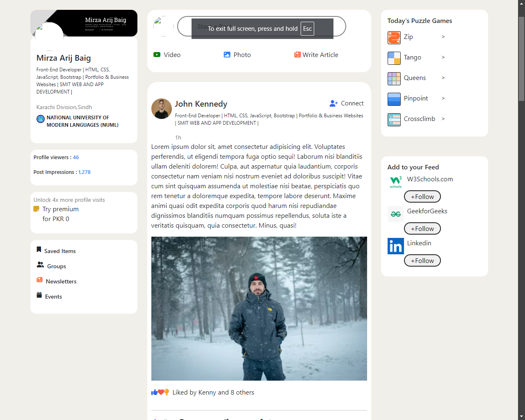Click post impressions count 1,278
525x420 pixels.
(x=84, y=172)
